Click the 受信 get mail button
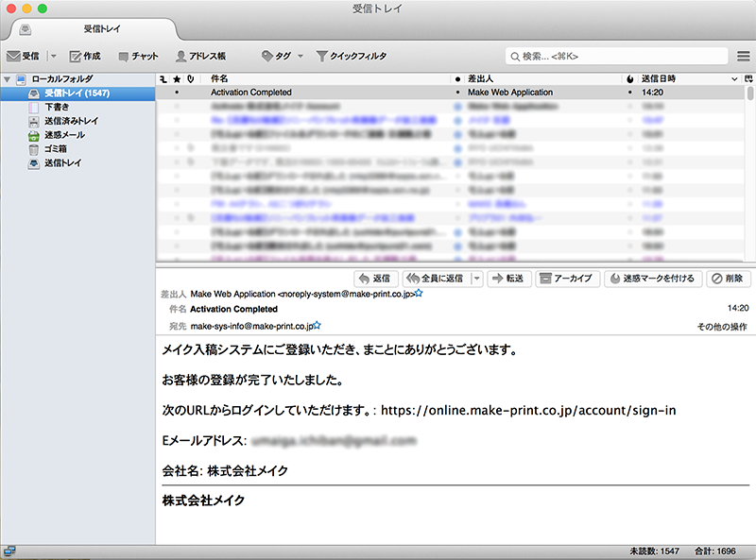 coord(23,57)
